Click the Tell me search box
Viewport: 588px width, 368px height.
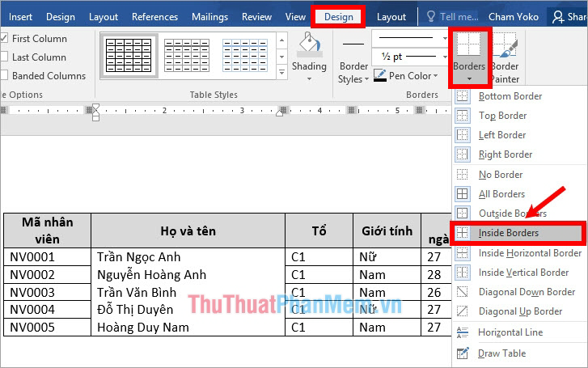coord(458,16)
